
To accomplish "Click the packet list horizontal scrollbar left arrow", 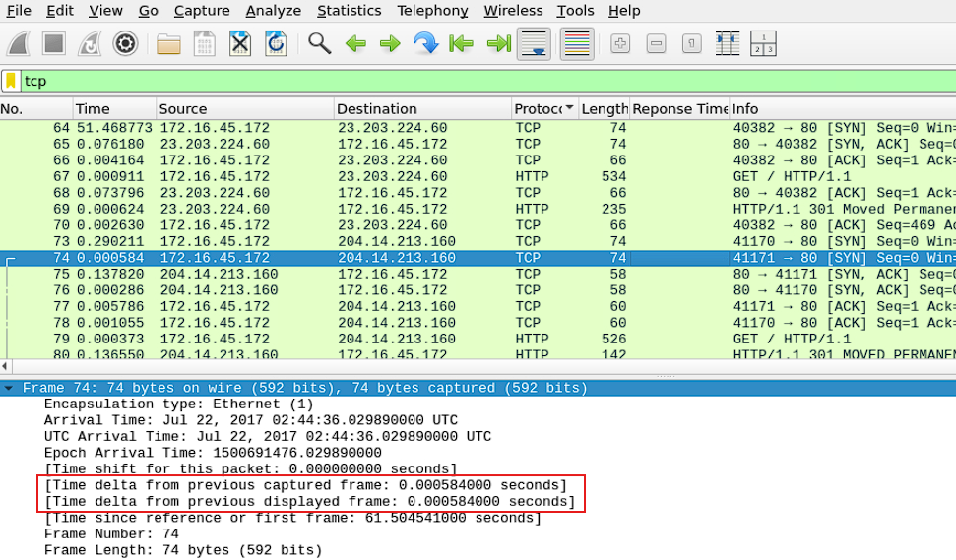I will click(x=5, y=366).
